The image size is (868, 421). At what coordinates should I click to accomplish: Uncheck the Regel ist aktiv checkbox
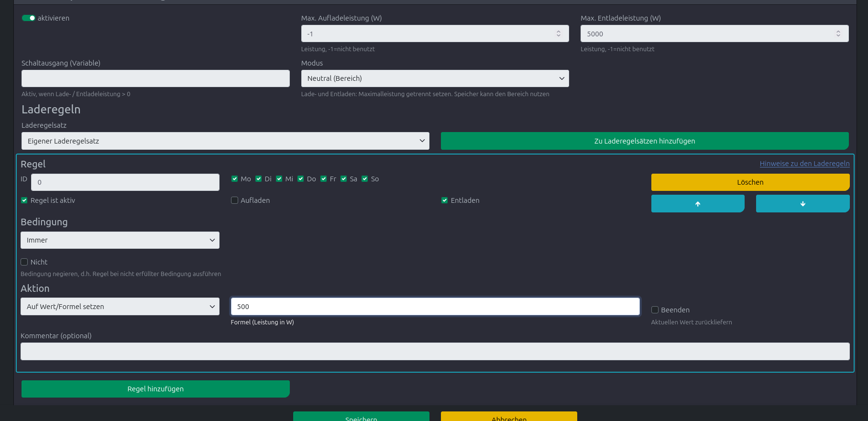click(x=24, y=200)
